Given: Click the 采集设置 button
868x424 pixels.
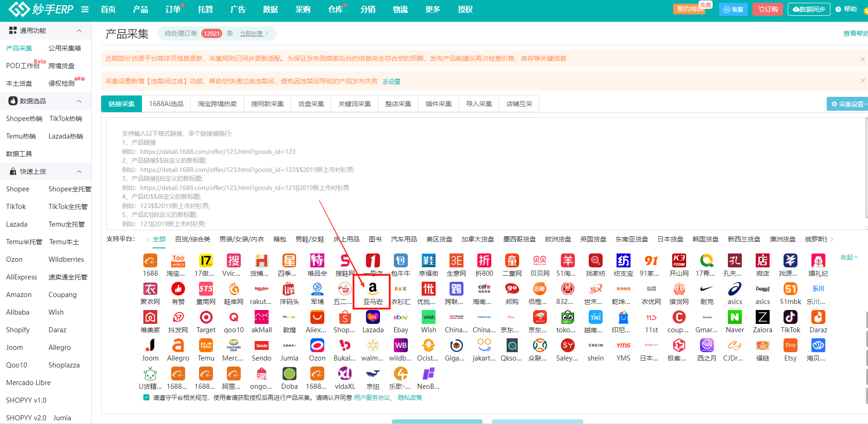Looking at the screenshot, I should pyautogui.click(x=847, y=104).
